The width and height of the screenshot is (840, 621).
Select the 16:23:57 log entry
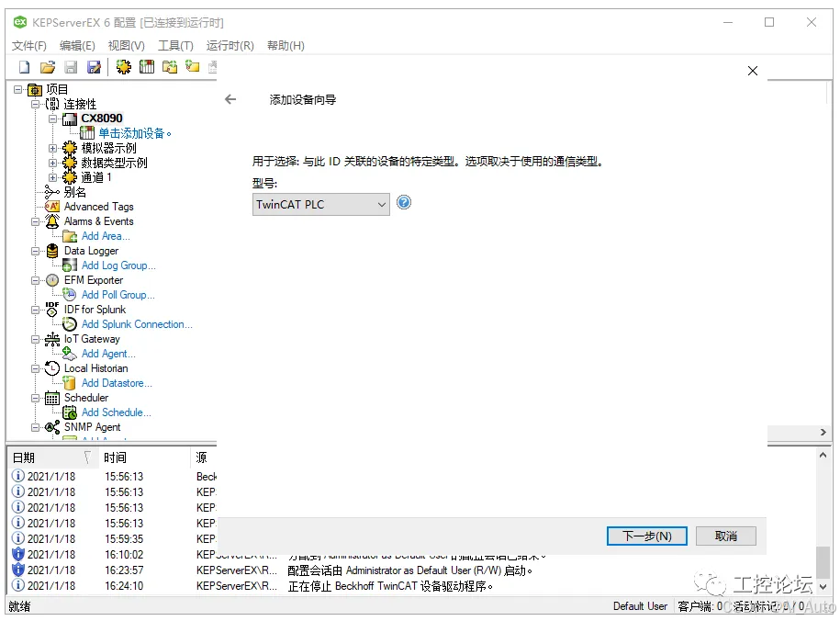click(411, 570)
